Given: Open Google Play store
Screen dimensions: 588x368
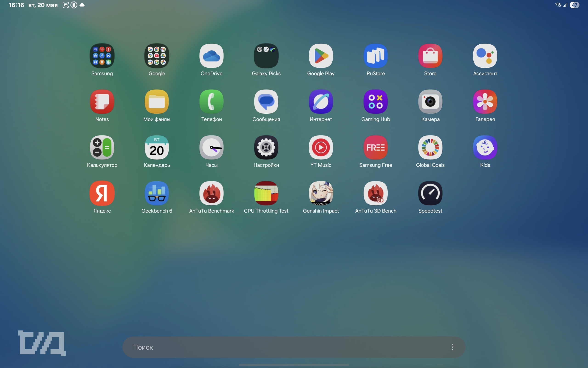Looking at the screenshot, I should (x=321, y=56).
